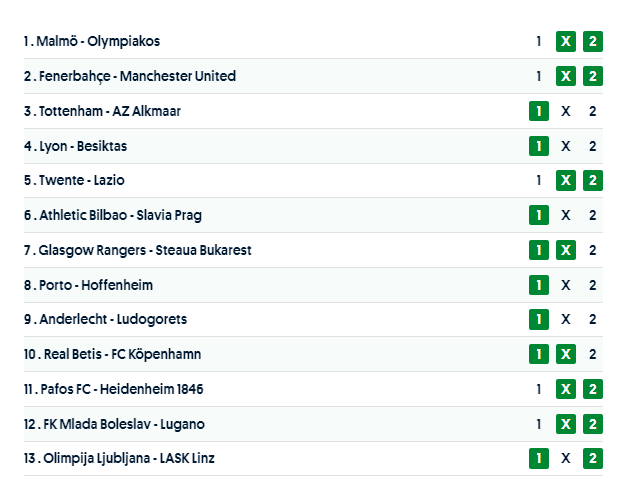Click the Fenerbahçe - Manchester United match name

[137, 77]
